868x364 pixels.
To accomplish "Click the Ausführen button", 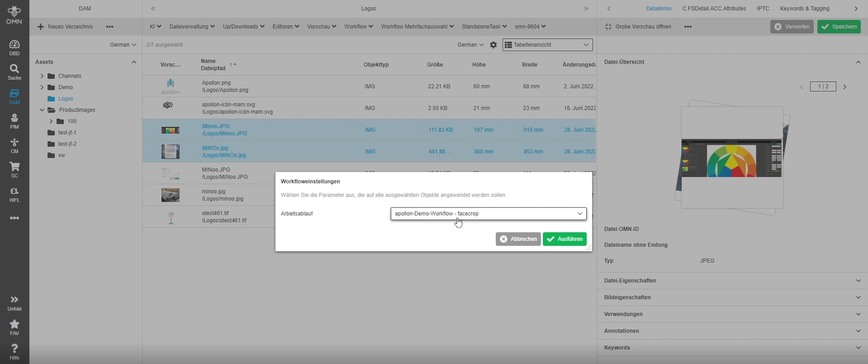I will click(x=564, y=239).
